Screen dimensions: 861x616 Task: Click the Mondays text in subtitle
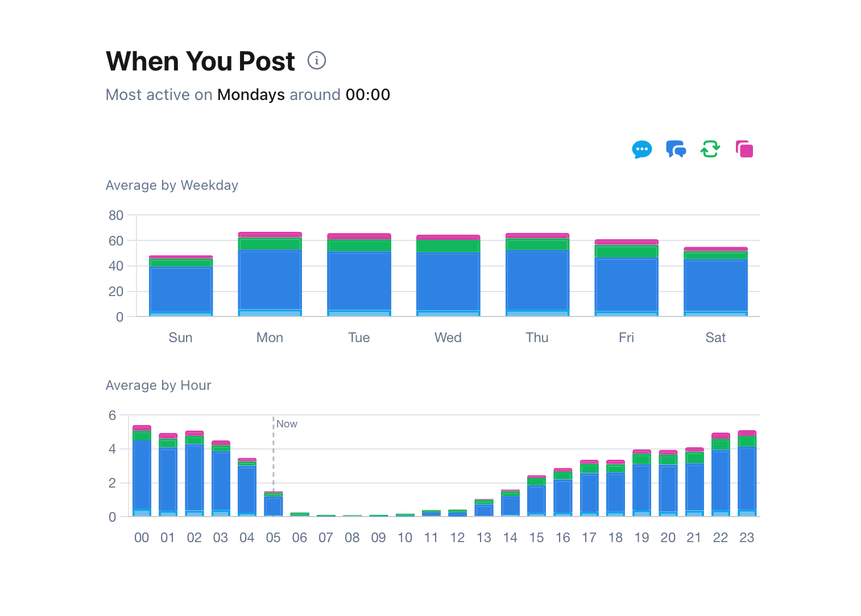point(251,95)
